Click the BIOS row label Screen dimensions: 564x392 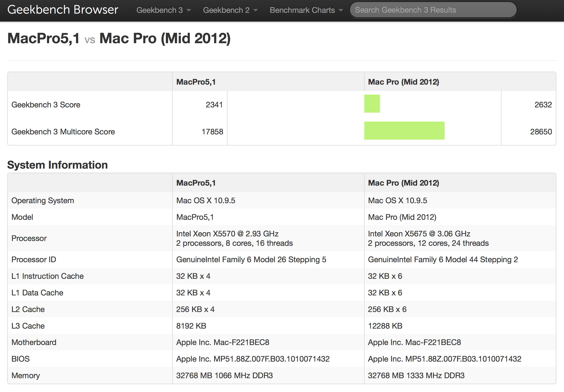click(20, 359)
